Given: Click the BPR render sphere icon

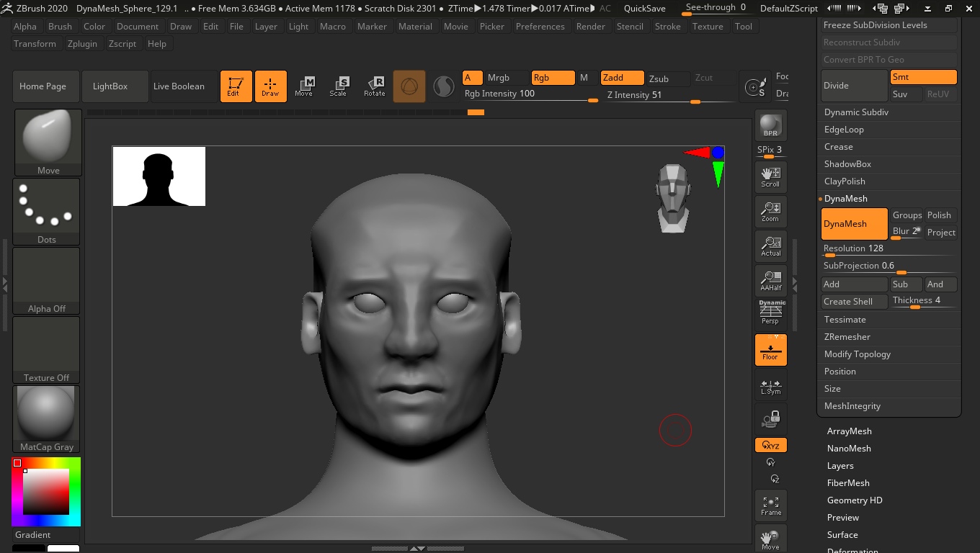Looking at the screenshot, I should point(770,125).
